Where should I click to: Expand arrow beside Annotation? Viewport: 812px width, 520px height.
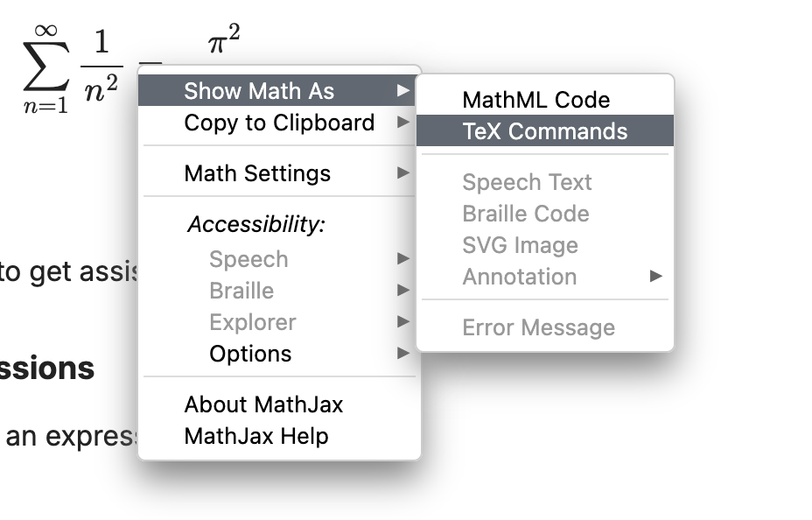click(655, 277)
